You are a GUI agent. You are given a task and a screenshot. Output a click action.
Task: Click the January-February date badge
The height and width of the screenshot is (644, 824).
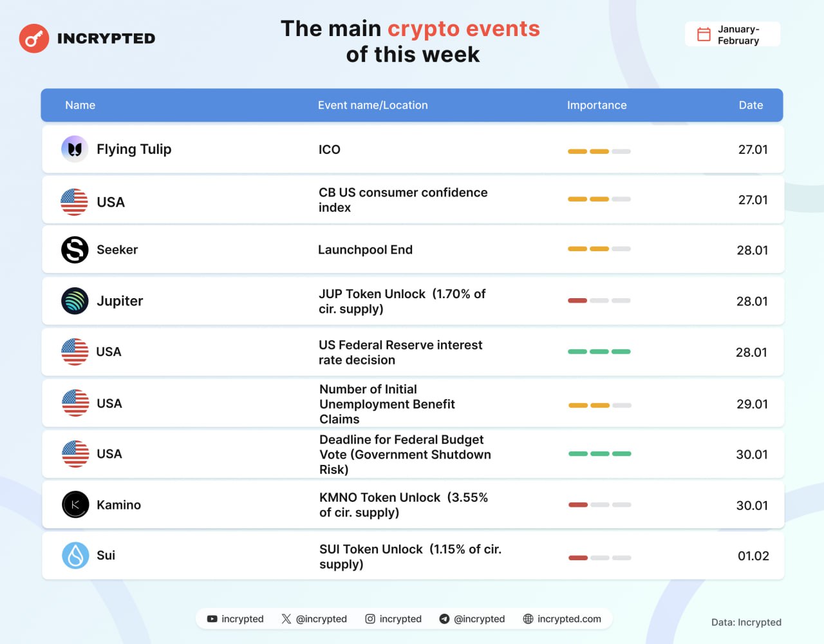(x=733, y=35)
